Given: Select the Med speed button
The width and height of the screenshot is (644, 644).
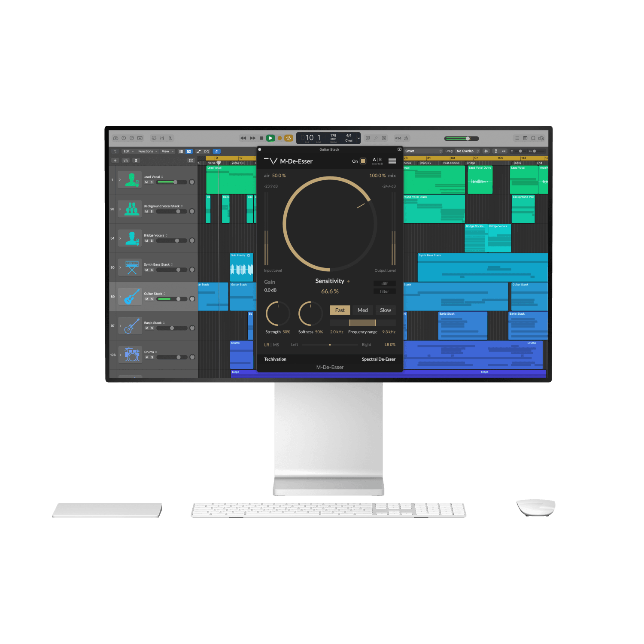Looking at the screenshot, I should 363,310.
